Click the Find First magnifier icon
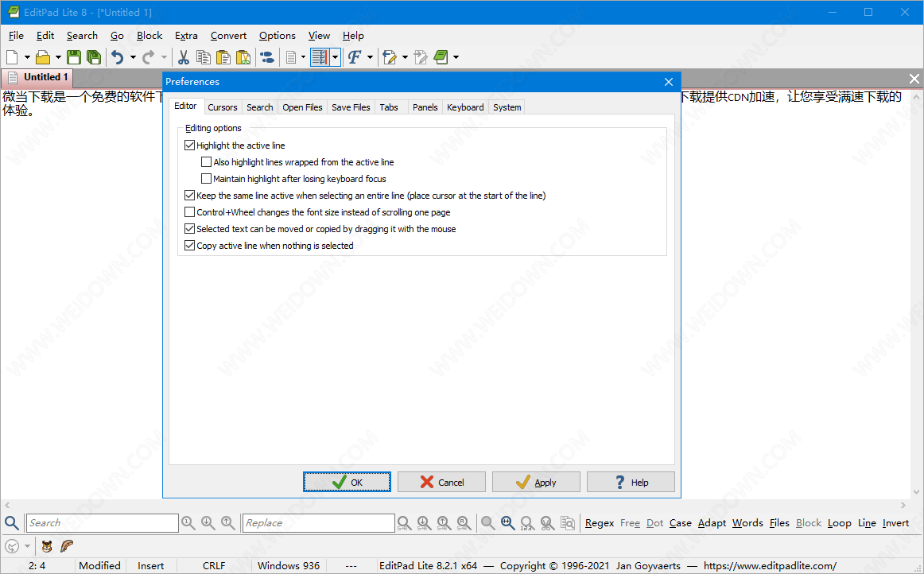 tap(188, 523)
